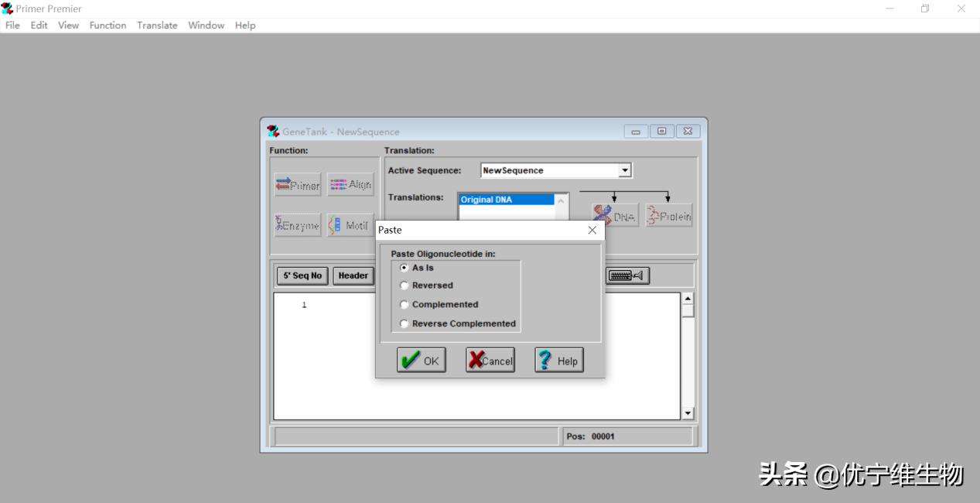Select Complemented paste option

pyautogui.click(x=404, y=305)
